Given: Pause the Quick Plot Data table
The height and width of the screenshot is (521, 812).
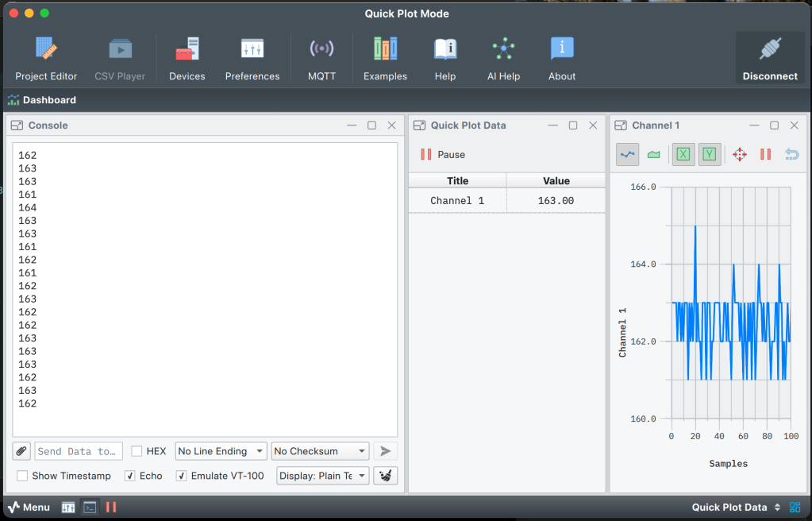Looking at the screenshot, I should click(443, 155).
